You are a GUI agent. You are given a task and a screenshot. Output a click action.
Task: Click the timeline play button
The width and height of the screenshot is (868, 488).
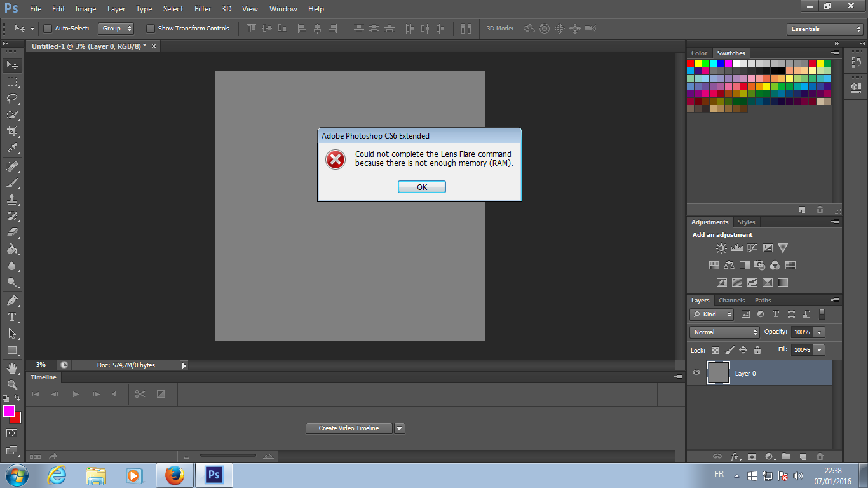76,395
